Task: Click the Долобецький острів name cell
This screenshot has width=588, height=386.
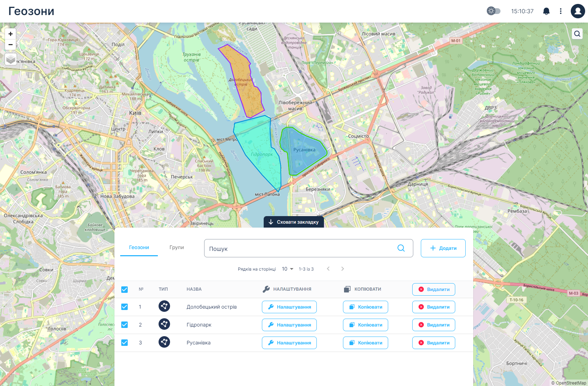Action: [x=212, y=307]
